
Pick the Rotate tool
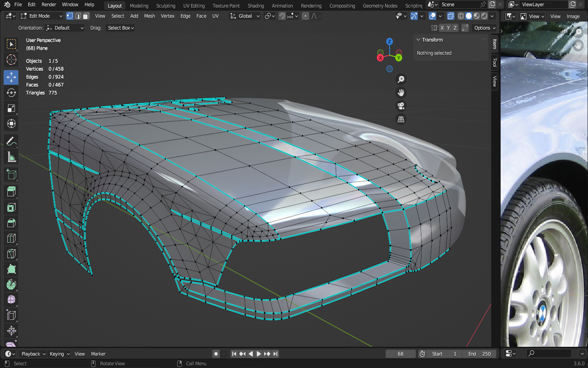(11, 93)
